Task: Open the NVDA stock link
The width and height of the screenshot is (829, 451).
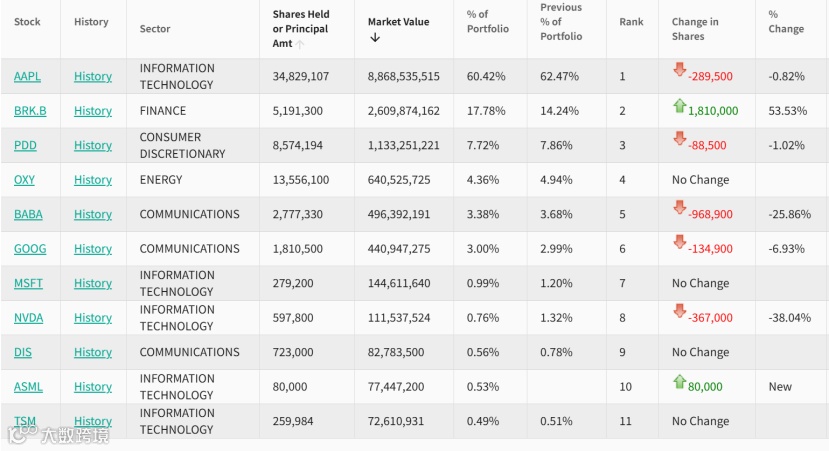Action: [x=28, y=318]
